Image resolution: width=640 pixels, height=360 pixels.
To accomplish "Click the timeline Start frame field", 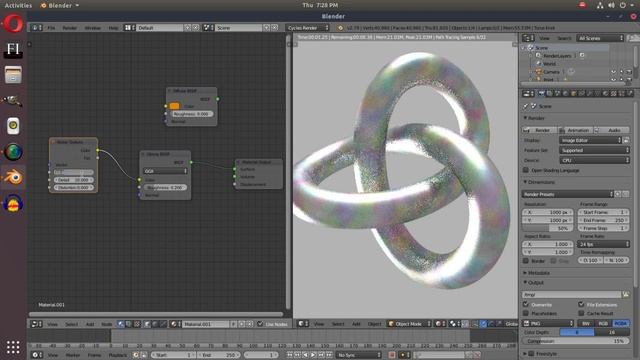I will pos(173,355).
